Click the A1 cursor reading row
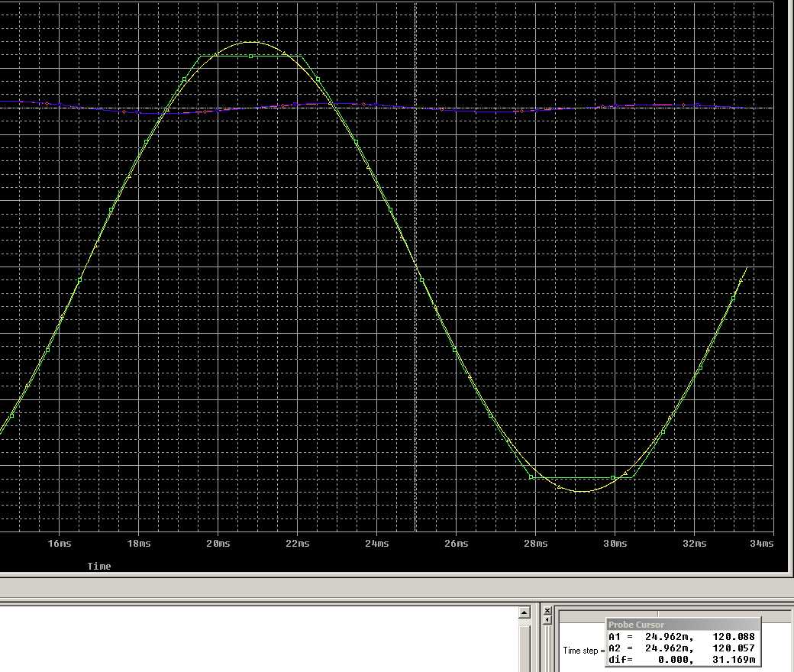The width and height of the screenshot is (794, 672). [682, 637]
